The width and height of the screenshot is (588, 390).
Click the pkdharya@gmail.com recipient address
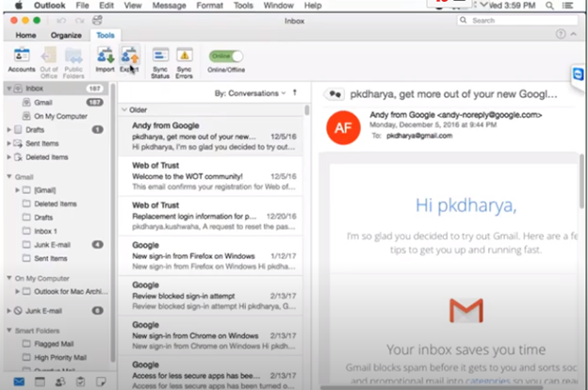pyautogui.click(x=419, y=136)
